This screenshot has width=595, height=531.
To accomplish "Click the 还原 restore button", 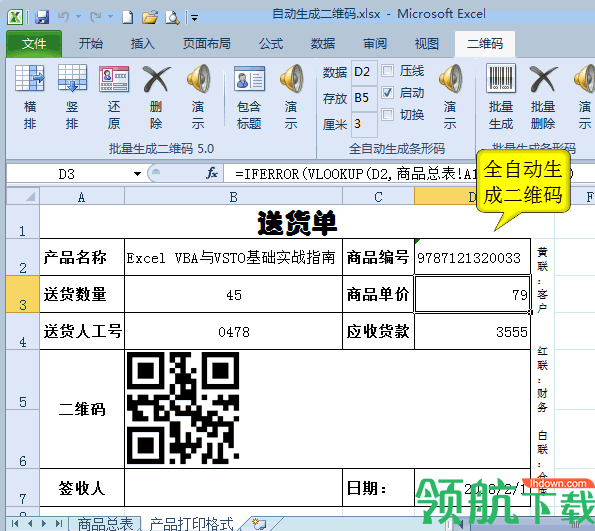I will pos(114,97).
